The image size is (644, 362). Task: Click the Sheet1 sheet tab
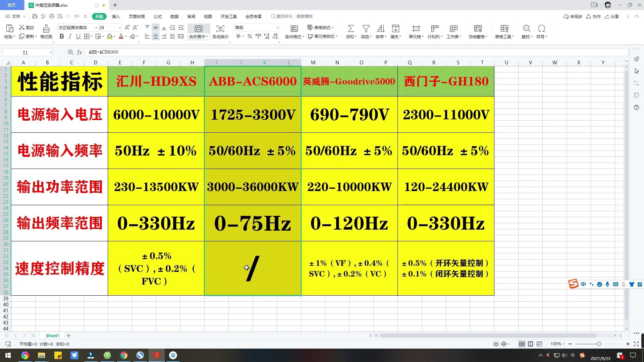coord(53,336)
